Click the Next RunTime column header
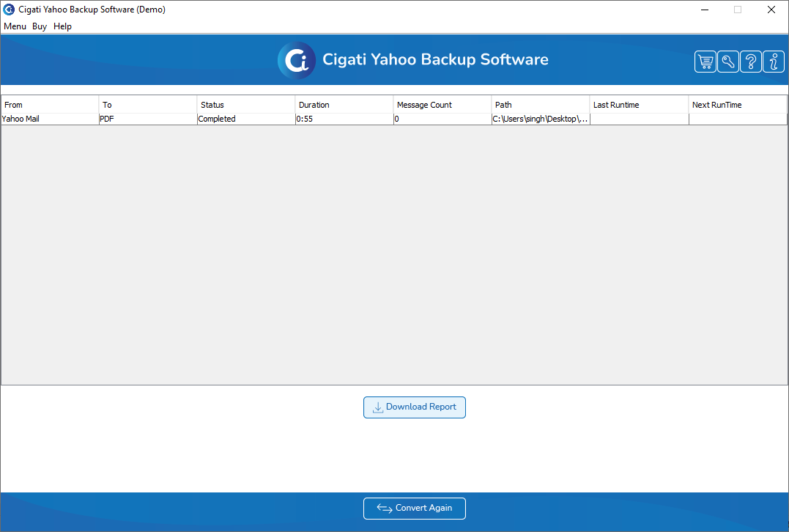 [x=737, y=105]
